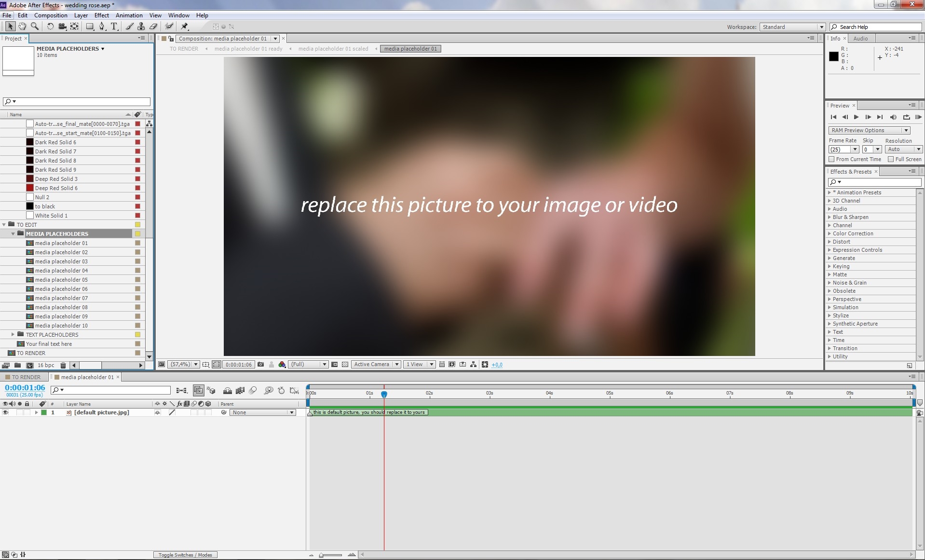925x560 pixels.
Task: Enable the From Current Time checkbox
Action: tap(831, 159)
